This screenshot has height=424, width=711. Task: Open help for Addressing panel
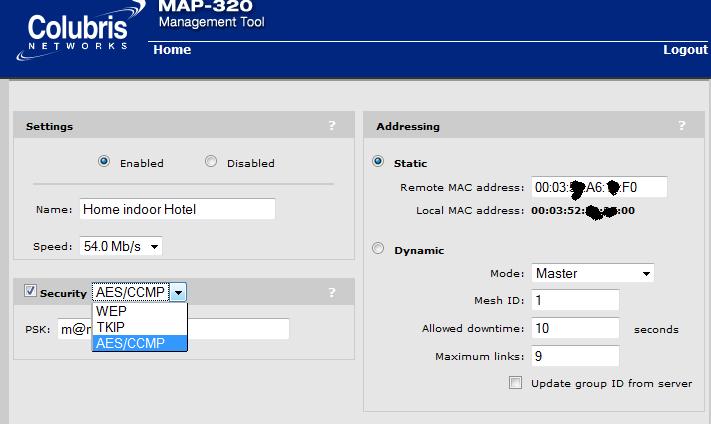[682, 126]
